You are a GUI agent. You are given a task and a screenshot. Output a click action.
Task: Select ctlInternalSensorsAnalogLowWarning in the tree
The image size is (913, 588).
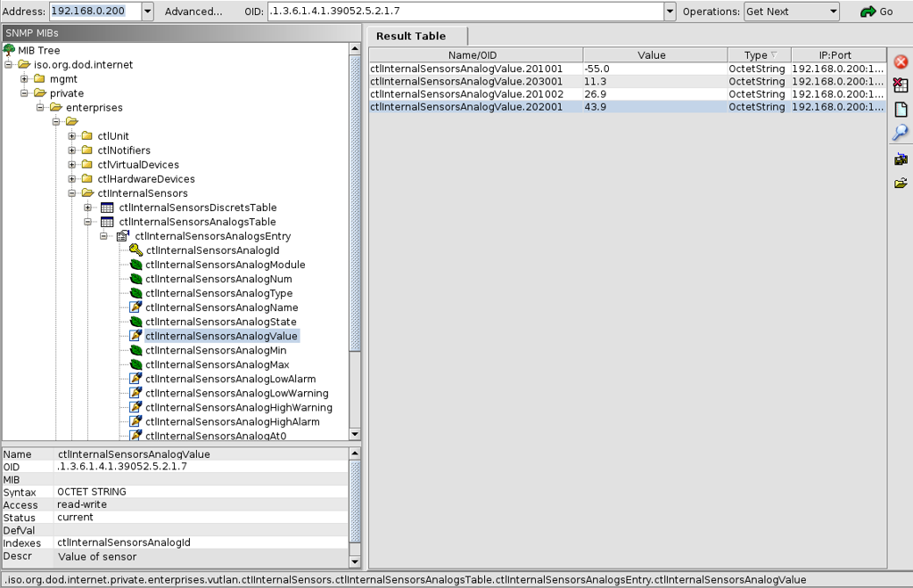point(237,393)
